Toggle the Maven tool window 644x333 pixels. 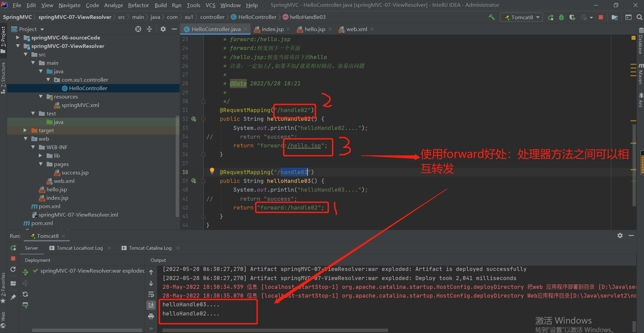click(x=641, y=74)
